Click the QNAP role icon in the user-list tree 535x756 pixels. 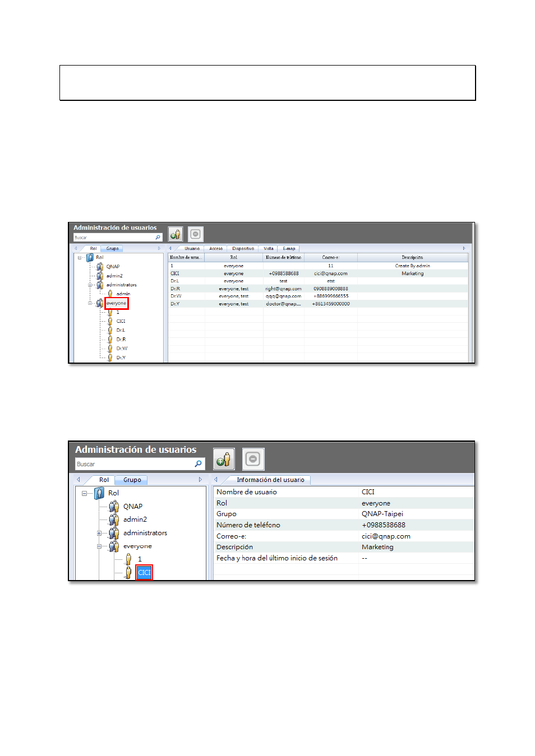[x=100, y=267]
